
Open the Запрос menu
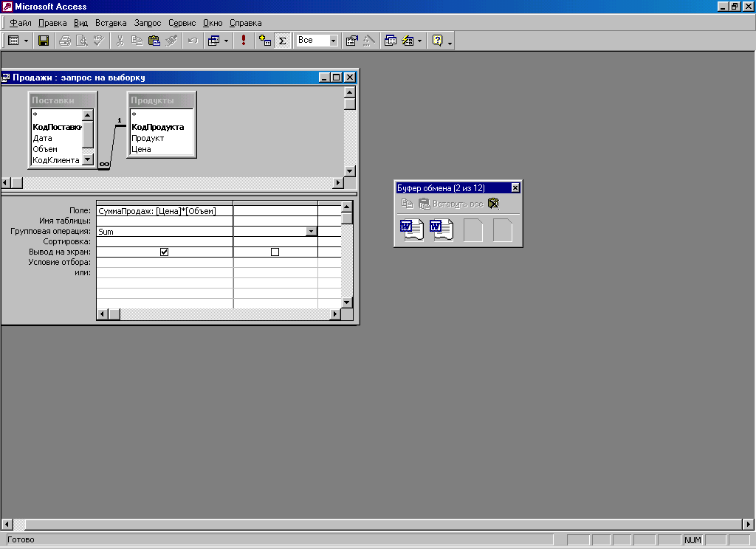148,23
